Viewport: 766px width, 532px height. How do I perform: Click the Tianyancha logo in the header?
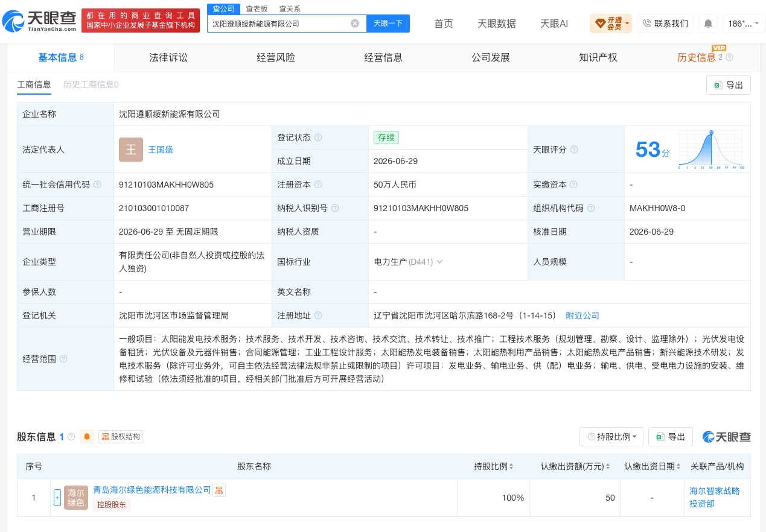pyautogui.click(x=40, y=21)
